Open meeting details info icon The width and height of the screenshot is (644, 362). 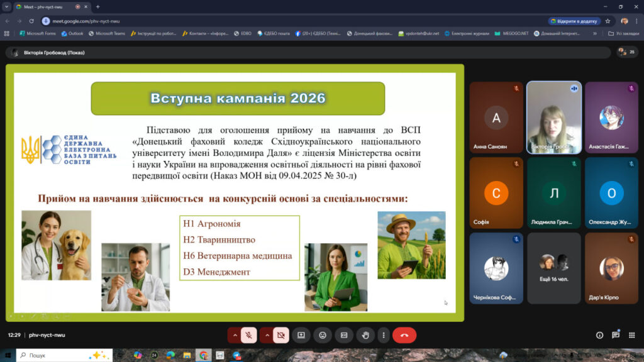[x=599, y=335]
